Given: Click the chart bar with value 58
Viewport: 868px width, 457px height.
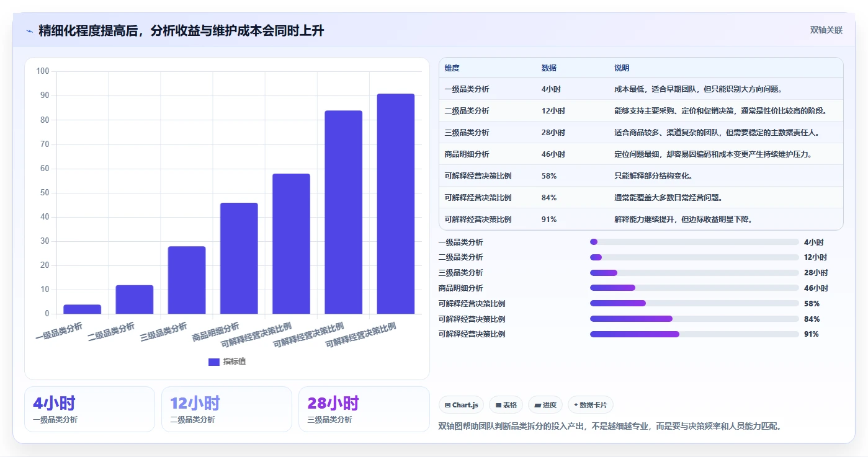Looking at the screenshot, I should point(291,244).
